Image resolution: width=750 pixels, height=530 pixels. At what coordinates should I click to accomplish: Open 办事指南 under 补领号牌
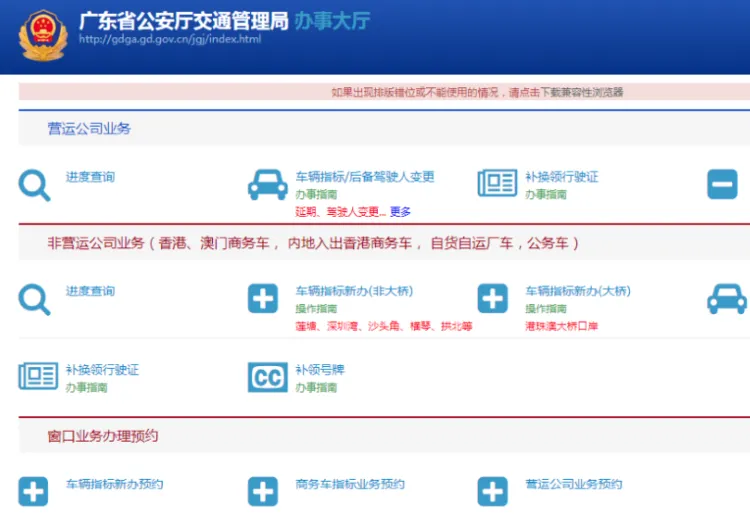pyautogui.click(x=316, y=387)
